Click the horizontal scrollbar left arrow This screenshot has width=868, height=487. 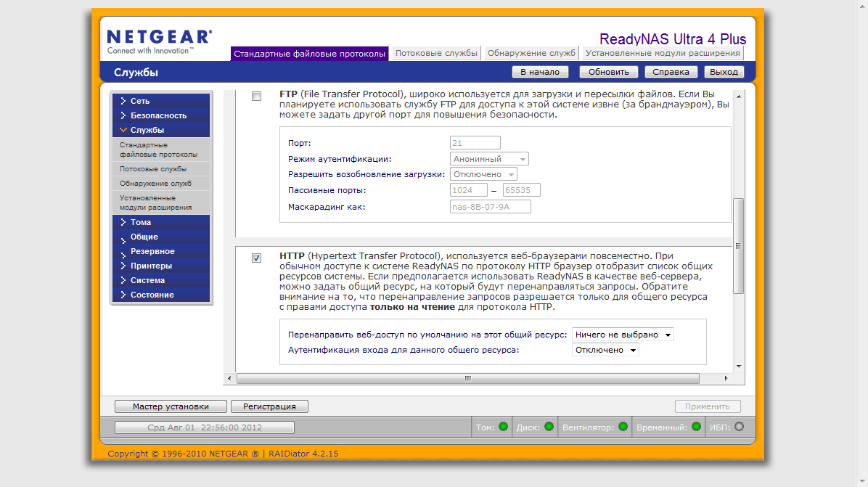coord(230,379)
